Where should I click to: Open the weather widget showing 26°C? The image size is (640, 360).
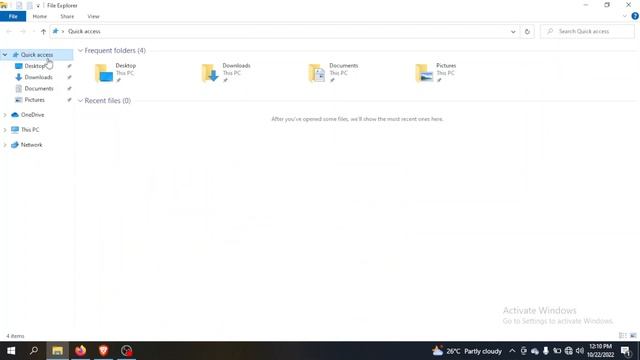click(x=467, y=351)
